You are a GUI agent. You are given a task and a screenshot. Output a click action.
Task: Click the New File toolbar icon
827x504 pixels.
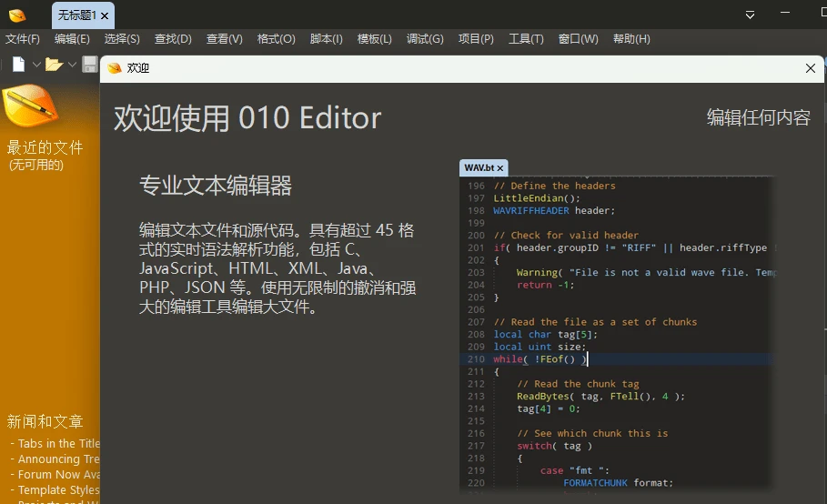coord(18,65)
